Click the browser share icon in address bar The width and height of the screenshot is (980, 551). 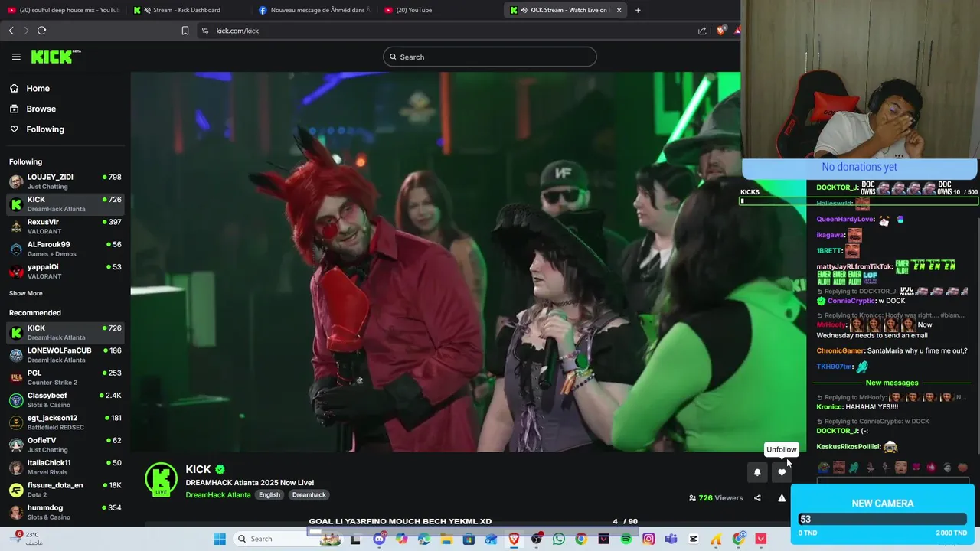click(702, 31)
